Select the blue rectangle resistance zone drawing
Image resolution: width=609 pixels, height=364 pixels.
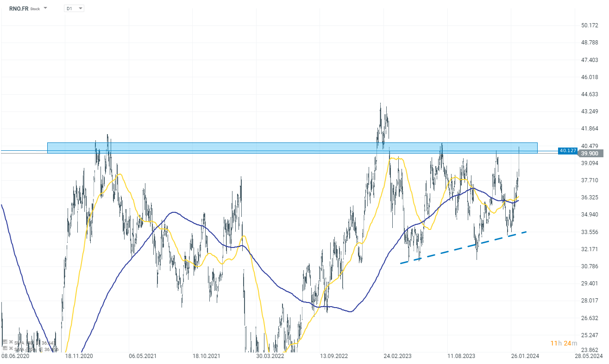(x=292, y=148)
